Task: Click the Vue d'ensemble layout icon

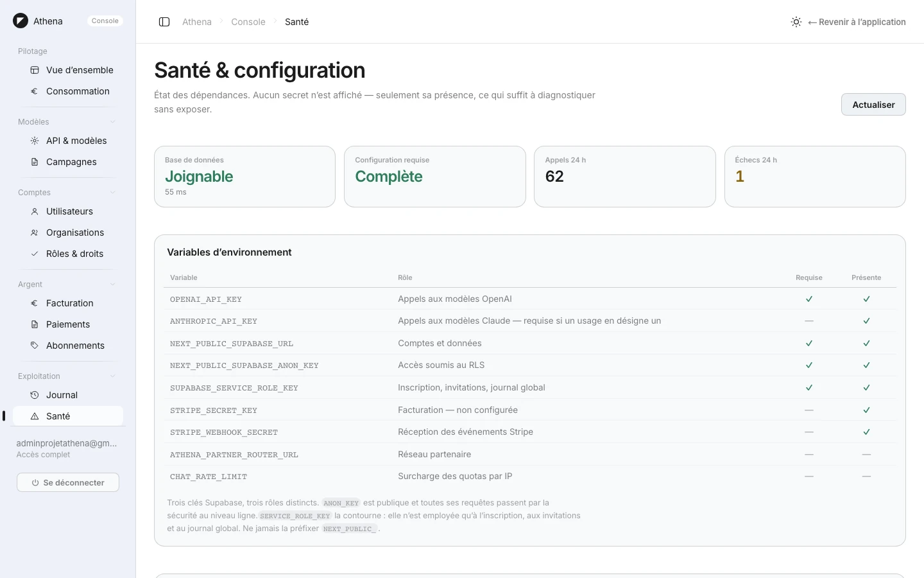Action: (35, 70)
